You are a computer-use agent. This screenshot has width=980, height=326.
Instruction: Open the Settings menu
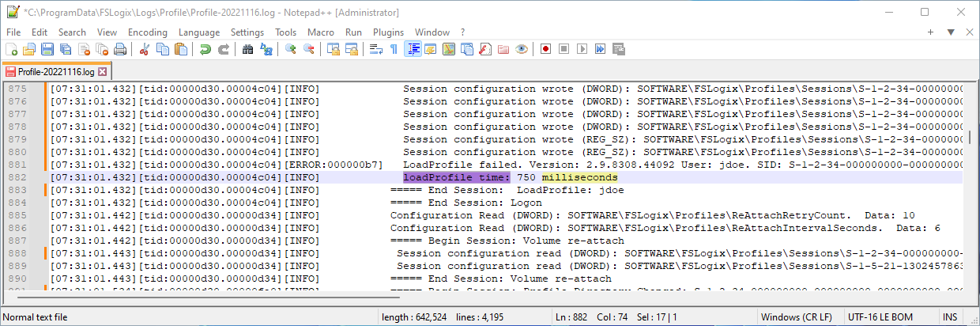point(247,32)
